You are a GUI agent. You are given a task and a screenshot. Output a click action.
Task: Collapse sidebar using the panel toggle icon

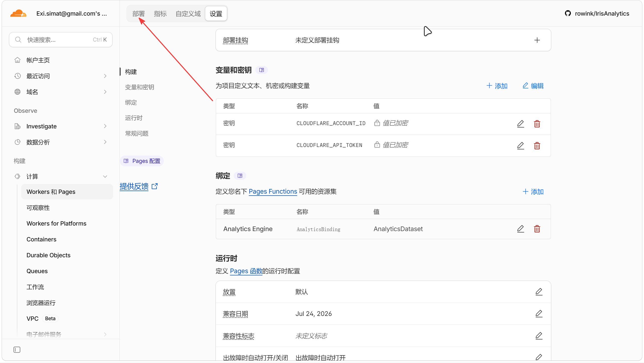(17, 350)
